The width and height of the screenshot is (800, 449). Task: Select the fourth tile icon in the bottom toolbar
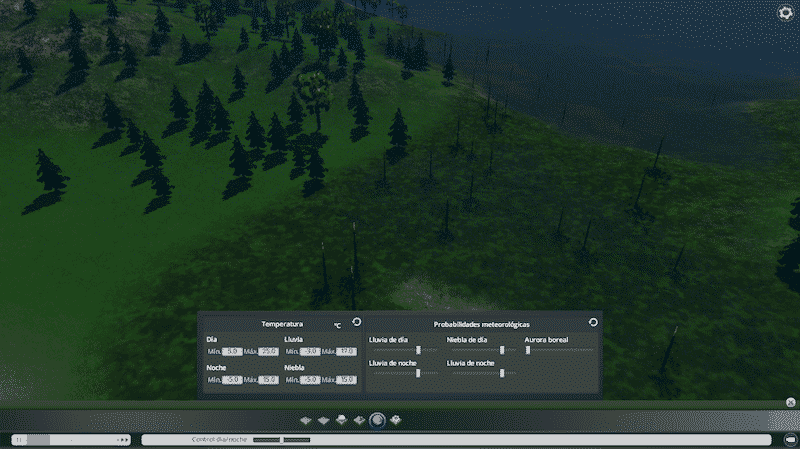pyautogui.click(x=359, y=420)
